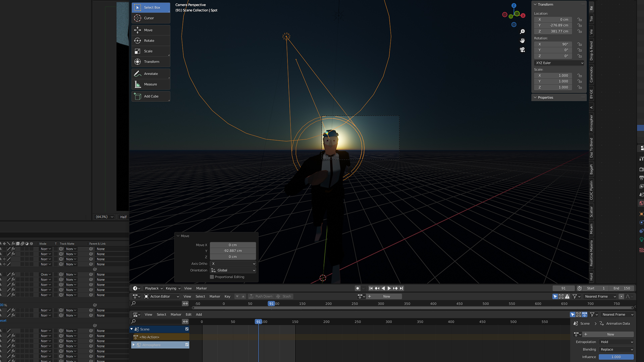Enable Proportional Editing checkbox
Screen dimensions: 644x362
tap(212, 277)
